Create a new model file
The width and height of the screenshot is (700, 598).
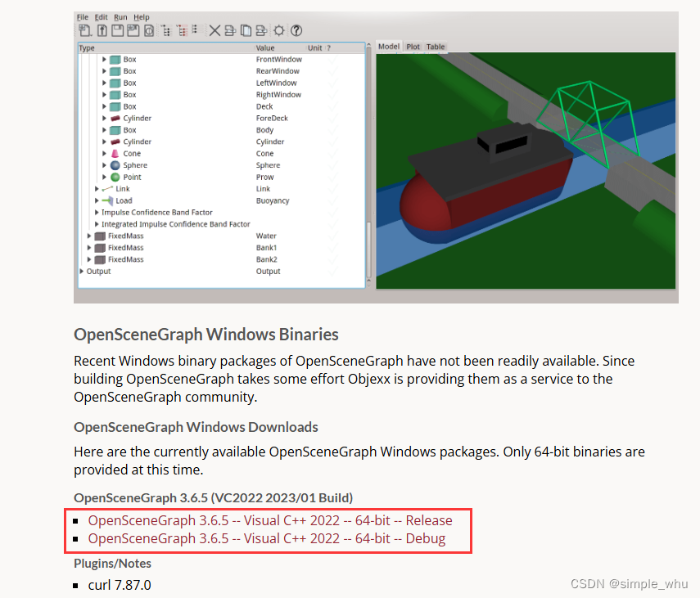[x=85, y=29]
